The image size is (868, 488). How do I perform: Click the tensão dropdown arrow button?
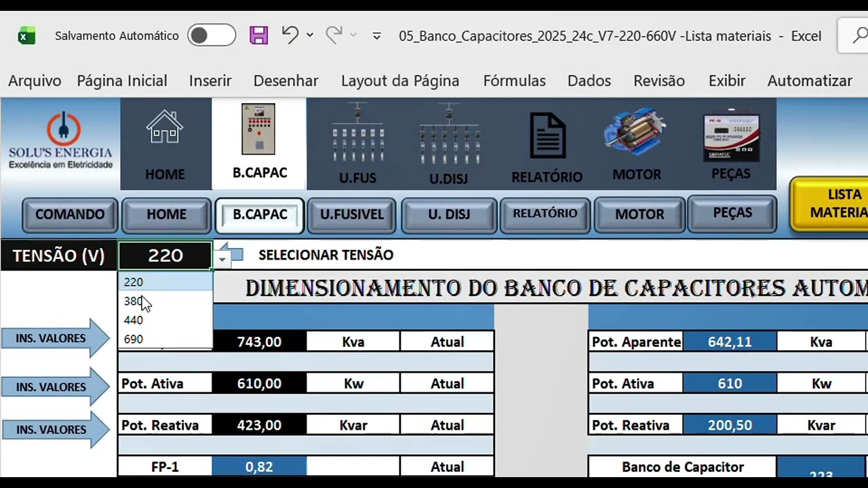pos(222,258)
